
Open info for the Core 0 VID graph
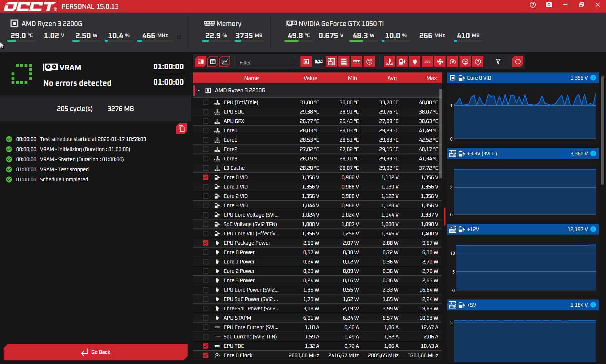(x=593, y=78)
